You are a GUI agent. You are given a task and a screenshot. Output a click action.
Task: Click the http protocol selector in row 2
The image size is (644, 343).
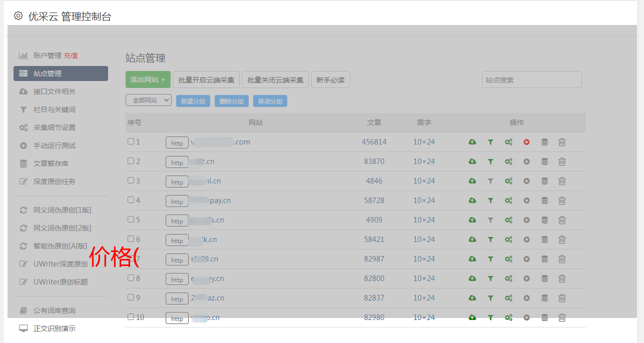click(177, 162)
